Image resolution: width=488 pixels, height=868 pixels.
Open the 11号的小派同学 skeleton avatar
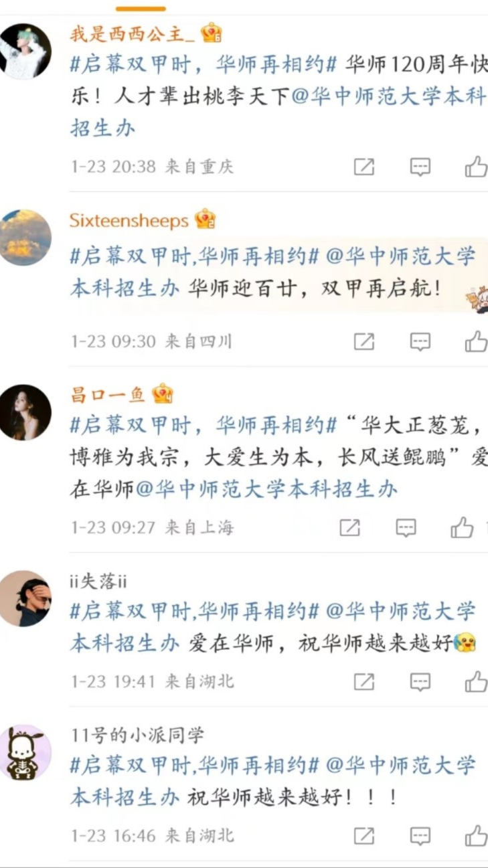[x=25, y=752]
